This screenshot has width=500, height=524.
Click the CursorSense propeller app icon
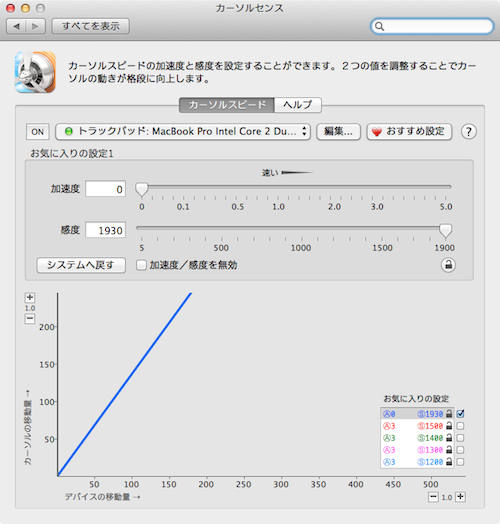point(35,72)
